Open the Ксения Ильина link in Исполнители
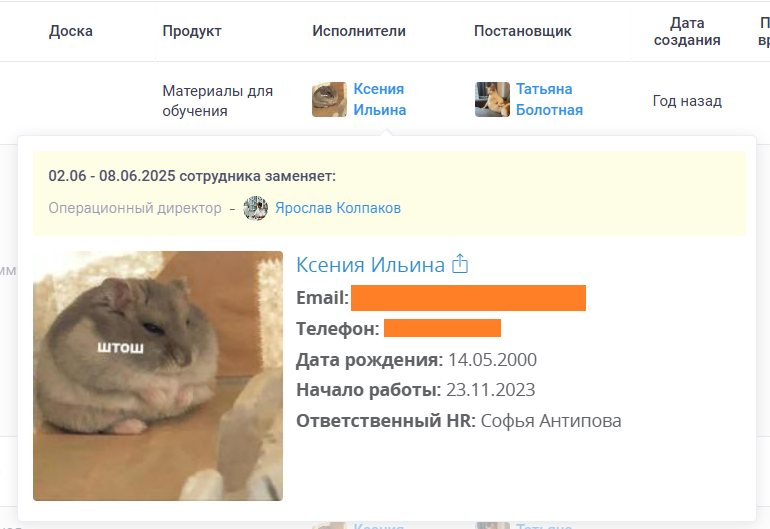770x529 pixels. (x=380, y=99)
